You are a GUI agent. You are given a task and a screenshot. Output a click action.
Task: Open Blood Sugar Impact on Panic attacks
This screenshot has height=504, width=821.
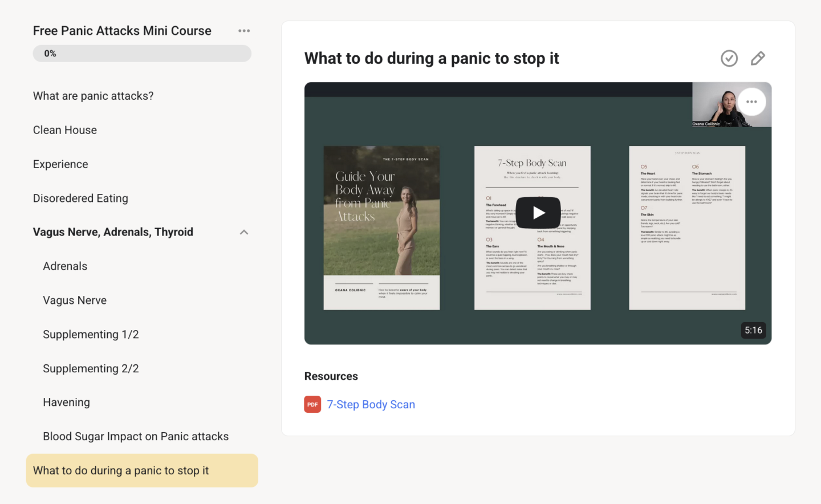pos(136,437)
